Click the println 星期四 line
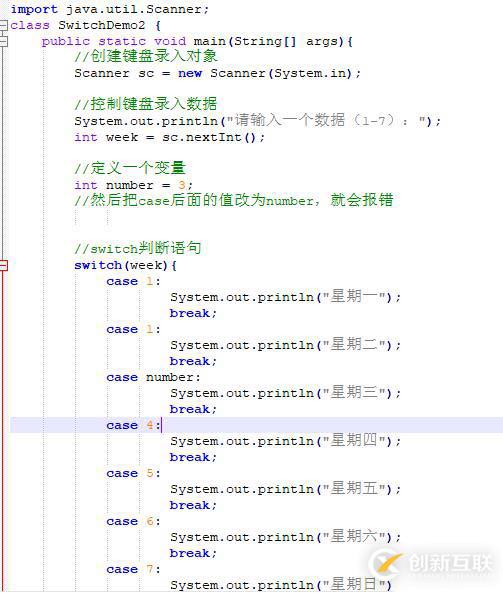503x593 pixels. [x=286, y=441]
